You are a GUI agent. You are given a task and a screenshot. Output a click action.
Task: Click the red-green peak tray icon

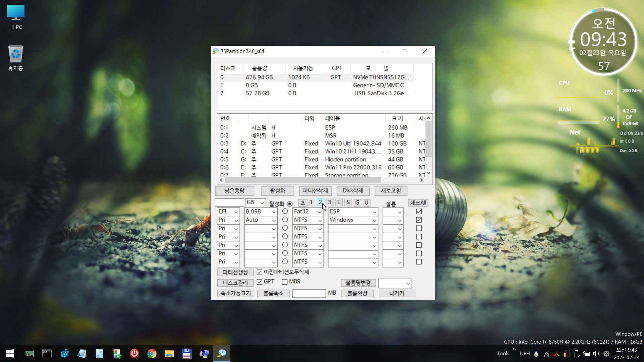pos(556,354)
